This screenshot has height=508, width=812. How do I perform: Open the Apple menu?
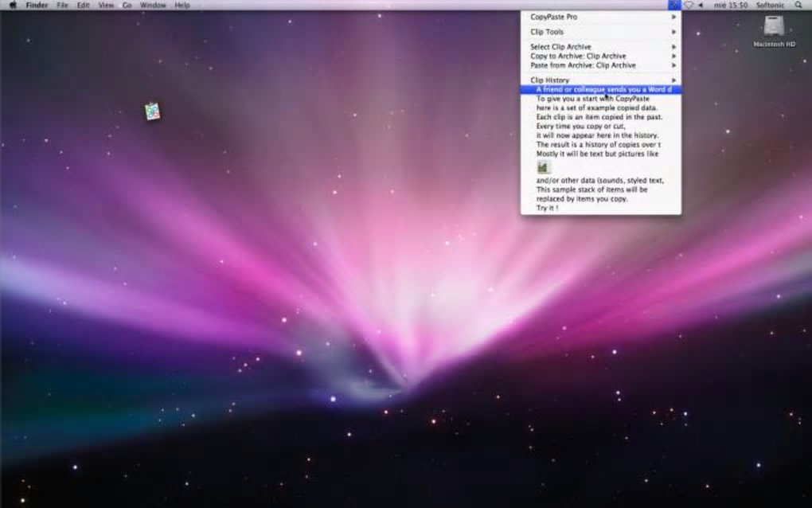(x=13, y=6)
